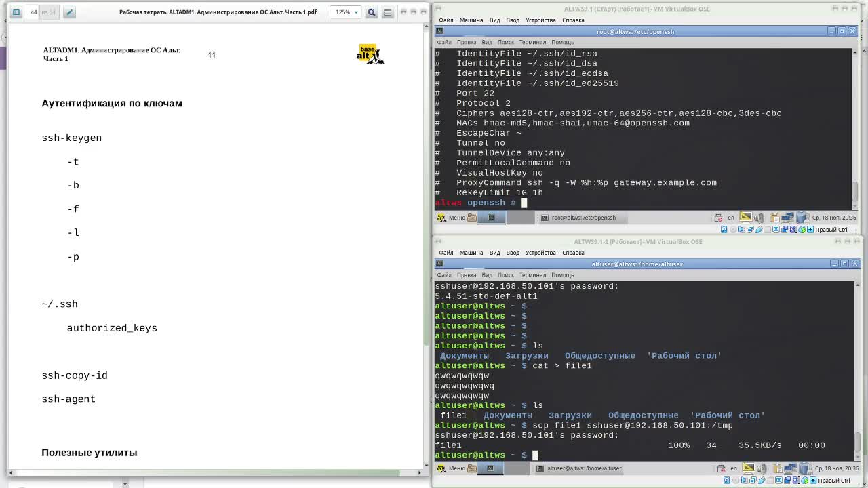Click clipboard tray icon in upper VM
The height and width of the screenshot is (488, 868).
click(x=776, y=218)
